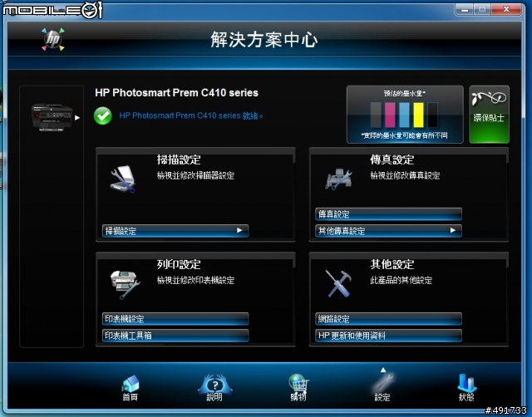
Task: Click the 列印設定 section heading
Action: [179, 264]
